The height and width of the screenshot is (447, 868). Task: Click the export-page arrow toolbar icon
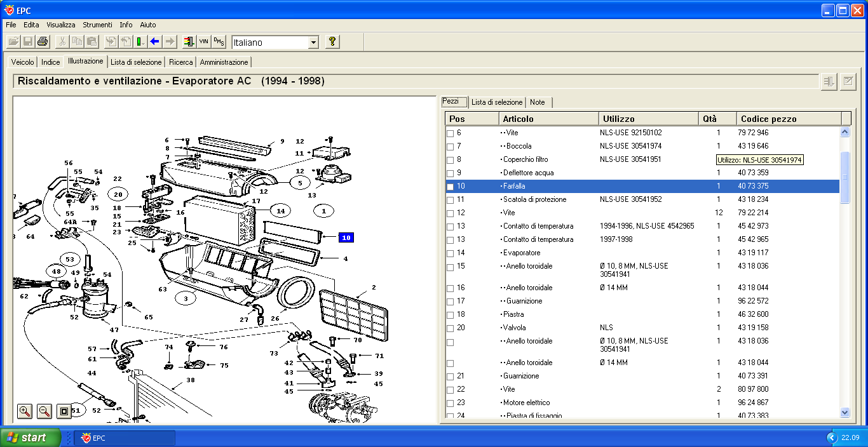point(126,42)
